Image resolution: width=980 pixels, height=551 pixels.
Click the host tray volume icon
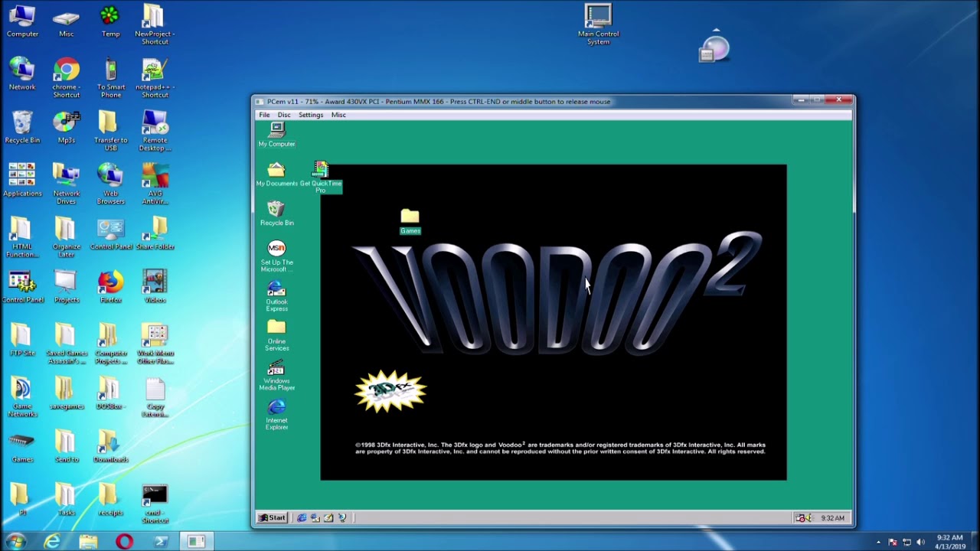(920, 542)
